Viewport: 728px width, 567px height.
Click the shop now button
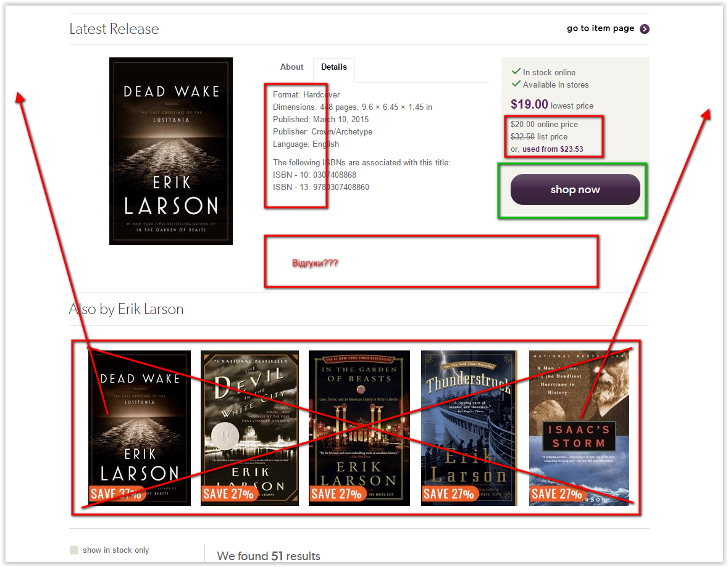pyautogui.click(x=575, y=189)
